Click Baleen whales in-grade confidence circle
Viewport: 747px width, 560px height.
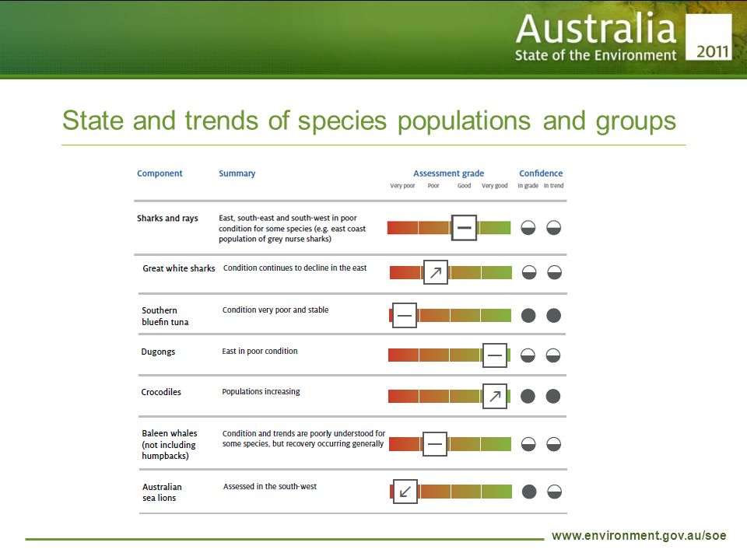point(528,444)
